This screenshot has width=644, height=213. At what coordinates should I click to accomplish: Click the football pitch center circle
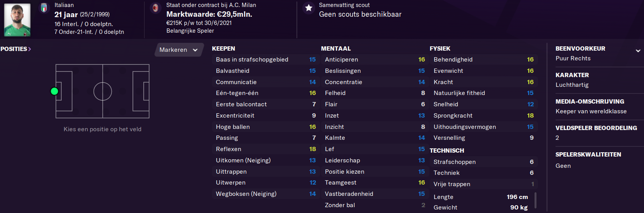click(x=102, y=92)
